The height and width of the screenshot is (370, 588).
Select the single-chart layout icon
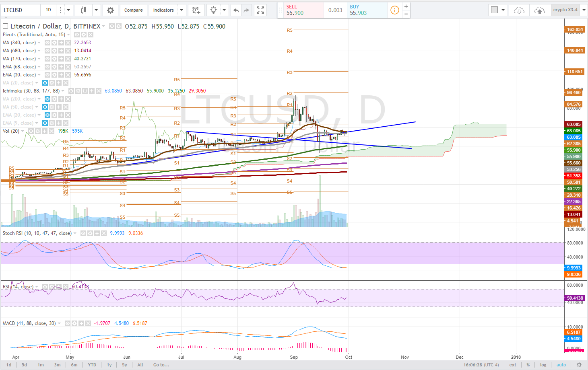(x=495, y=10)
